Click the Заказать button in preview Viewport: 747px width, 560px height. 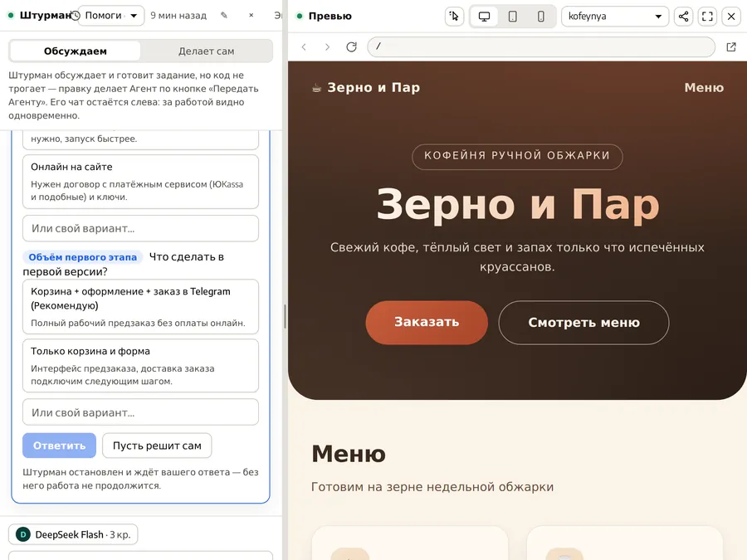(427, 323)
